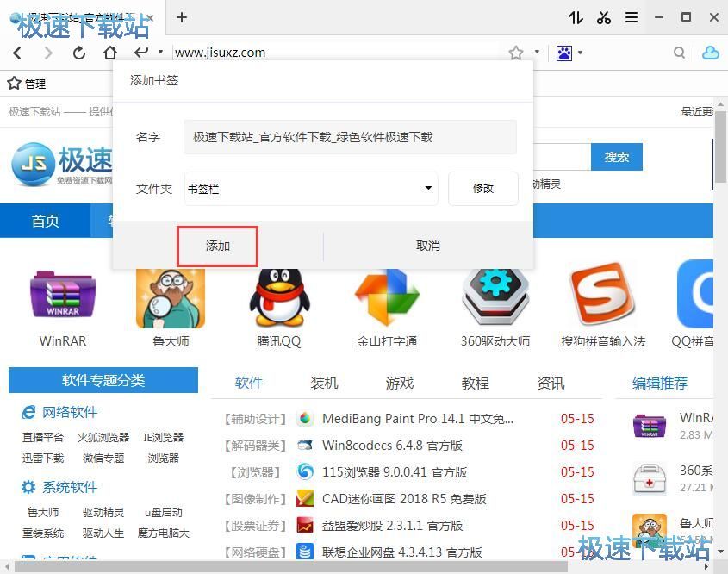This screenshot has height=574, width=728.
Task: Click the forward navigation arrow
Action: pos(48,53)
